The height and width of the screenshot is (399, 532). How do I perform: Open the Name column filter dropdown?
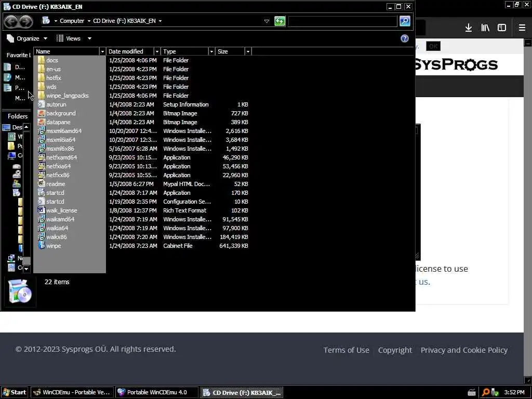[x=102, y=51]
